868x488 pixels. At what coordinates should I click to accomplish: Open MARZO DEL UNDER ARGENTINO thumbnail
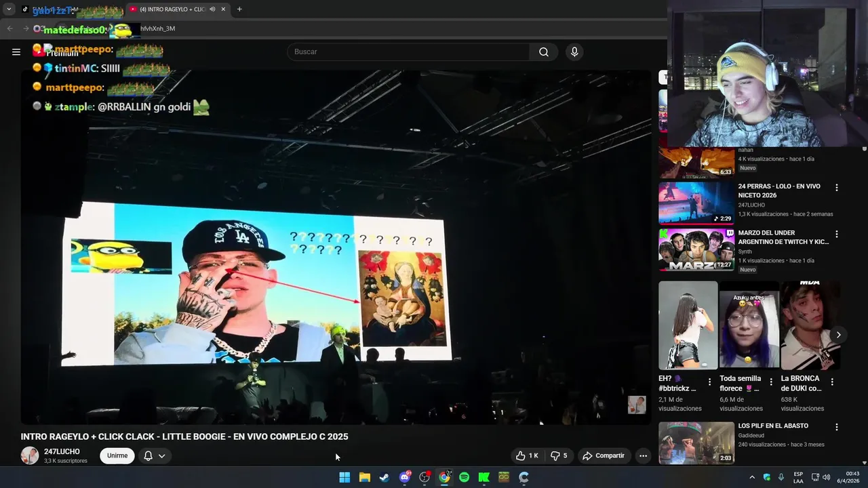click(x=696, y=249)
